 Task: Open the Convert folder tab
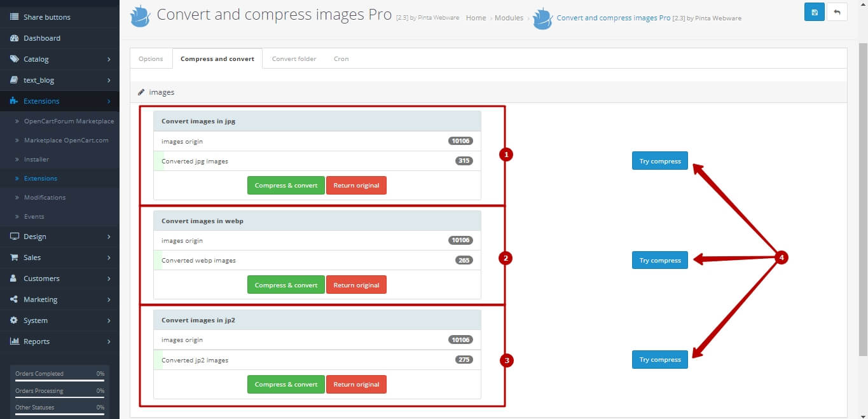294,58
